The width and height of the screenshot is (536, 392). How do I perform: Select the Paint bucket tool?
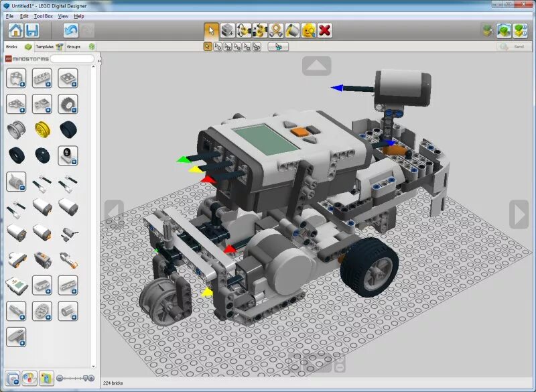click(x=292, y=30)
